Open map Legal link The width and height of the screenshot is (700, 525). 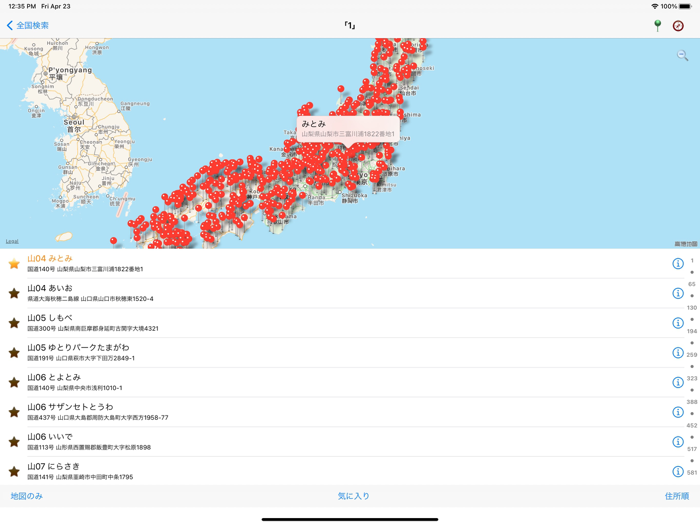12,242
